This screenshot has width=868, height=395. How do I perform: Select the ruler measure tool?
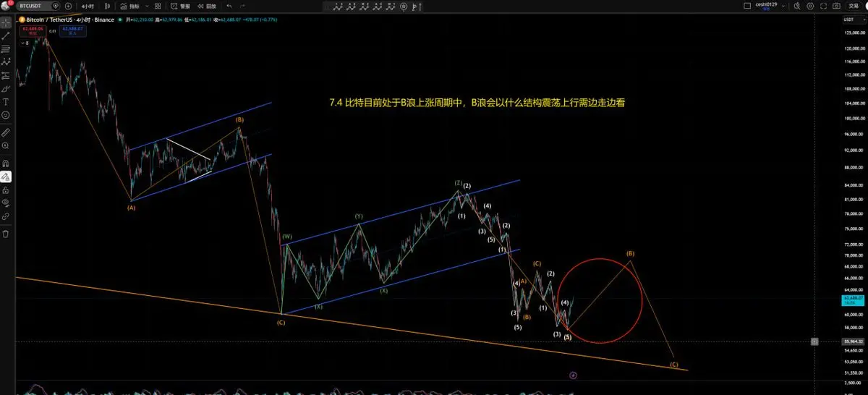pyautogui.click(x=6, y=133)
